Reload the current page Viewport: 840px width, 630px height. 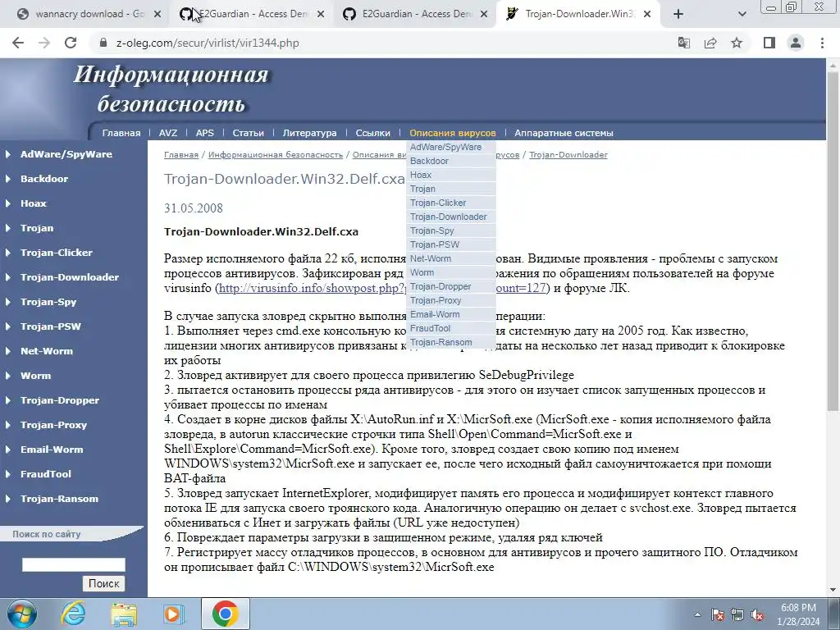click(x=71, y=43)
